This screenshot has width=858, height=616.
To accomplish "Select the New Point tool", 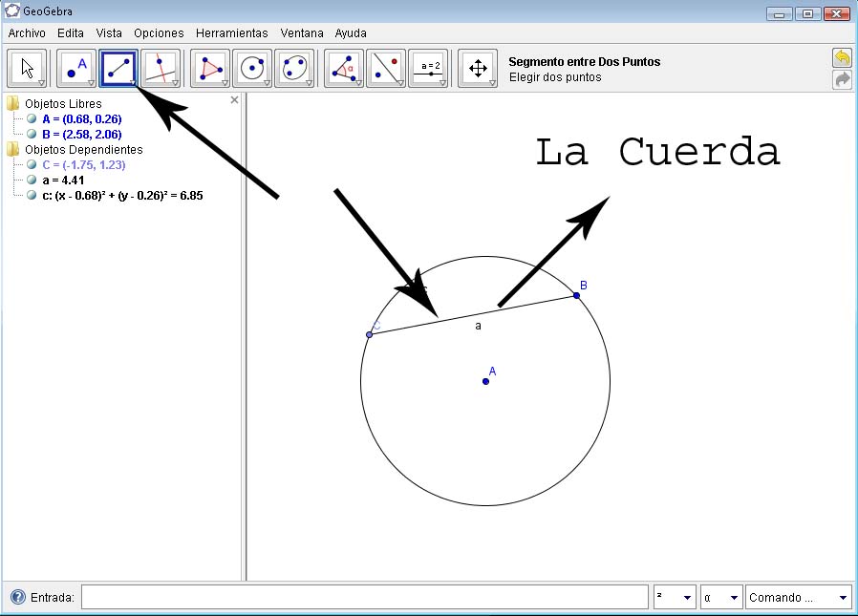I will (x=75, y=67).
